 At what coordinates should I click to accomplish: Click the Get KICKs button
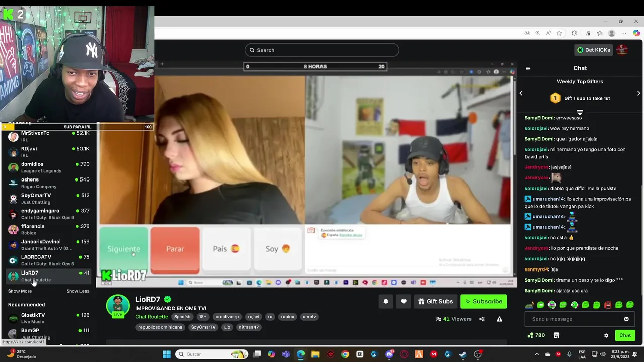[x=593, y=50]
